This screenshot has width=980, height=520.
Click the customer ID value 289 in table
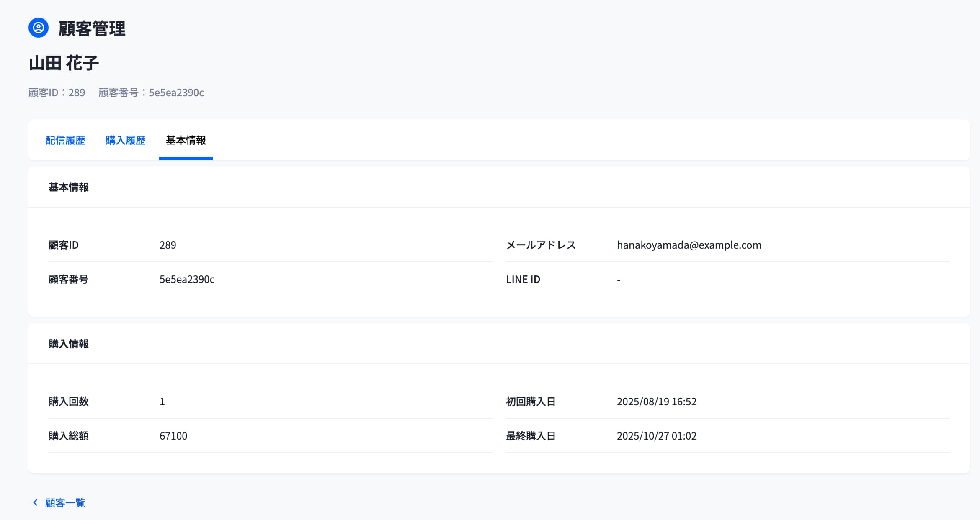tap(168, 245)
